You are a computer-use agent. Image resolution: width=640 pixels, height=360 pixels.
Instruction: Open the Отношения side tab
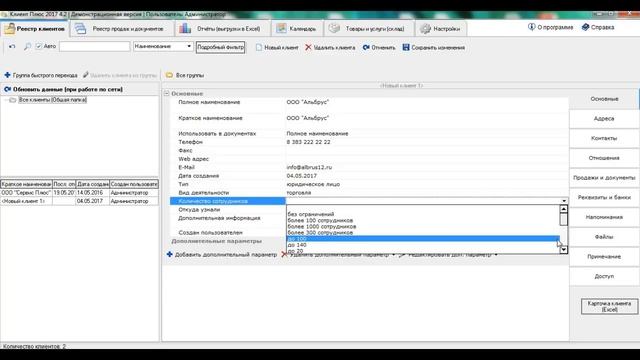click(x=604, y=158)
